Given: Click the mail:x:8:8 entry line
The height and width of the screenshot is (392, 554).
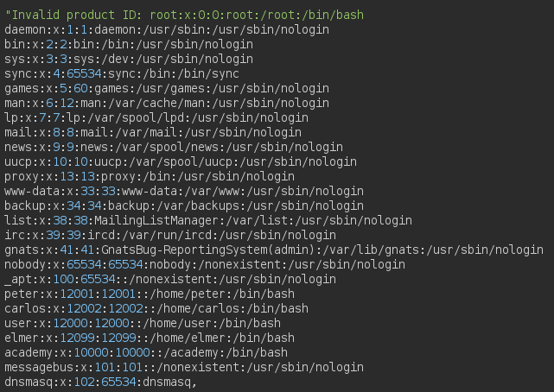Looking at the screenshot, I should click(x=153, y=132).
